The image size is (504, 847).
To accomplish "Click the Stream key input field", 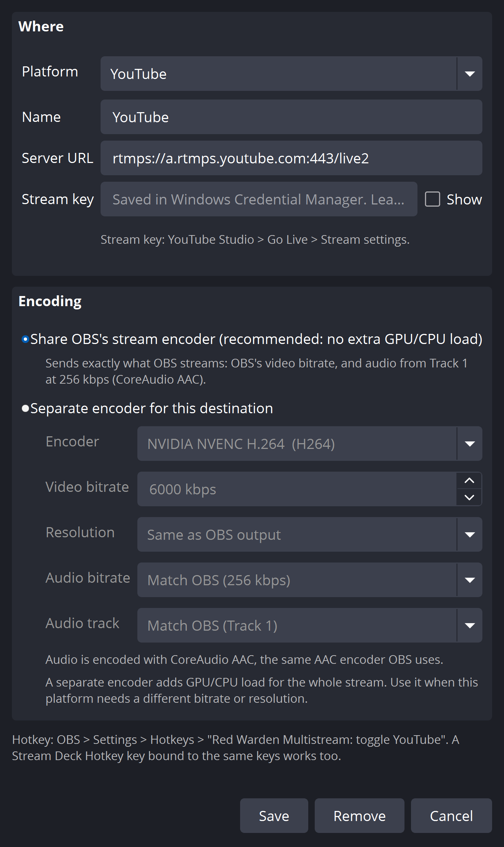I will point(259,199).
